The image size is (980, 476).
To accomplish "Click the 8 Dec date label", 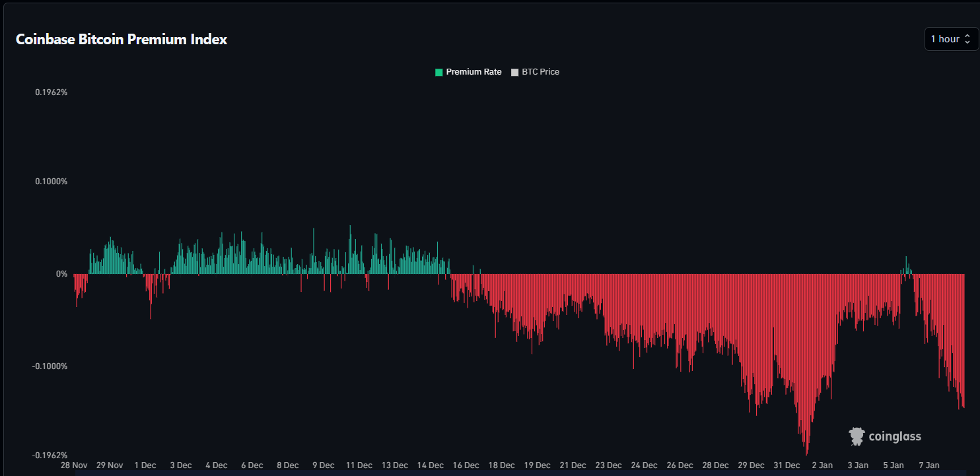I will (x=288, y=465).
